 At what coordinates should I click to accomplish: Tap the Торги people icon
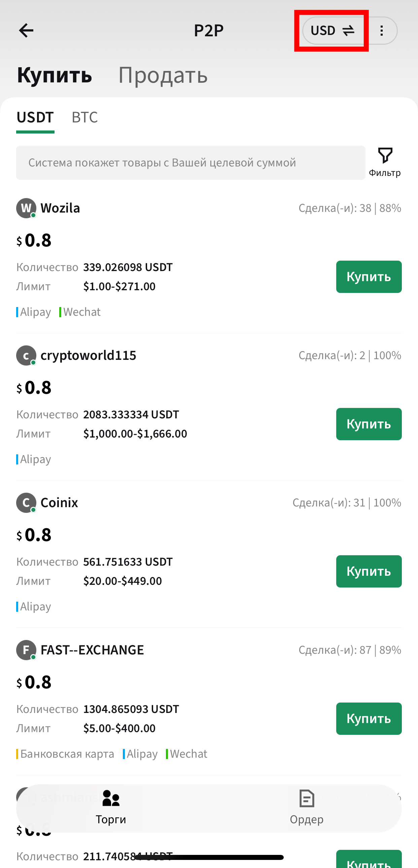pyautogui.click(x=111, y=798)
